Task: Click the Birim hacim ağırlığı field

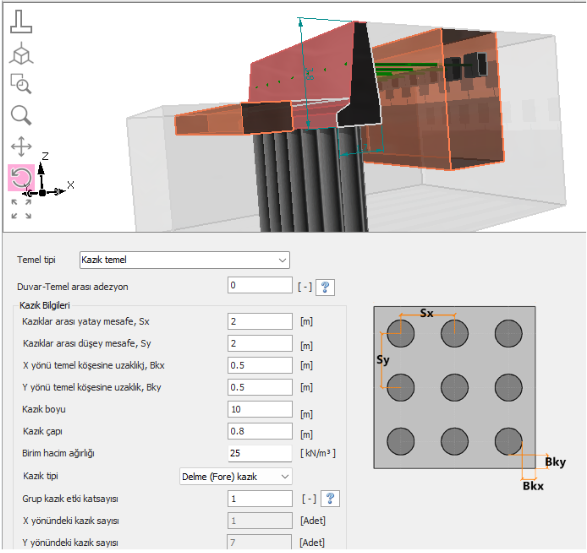Action: (x=260, y=453)
